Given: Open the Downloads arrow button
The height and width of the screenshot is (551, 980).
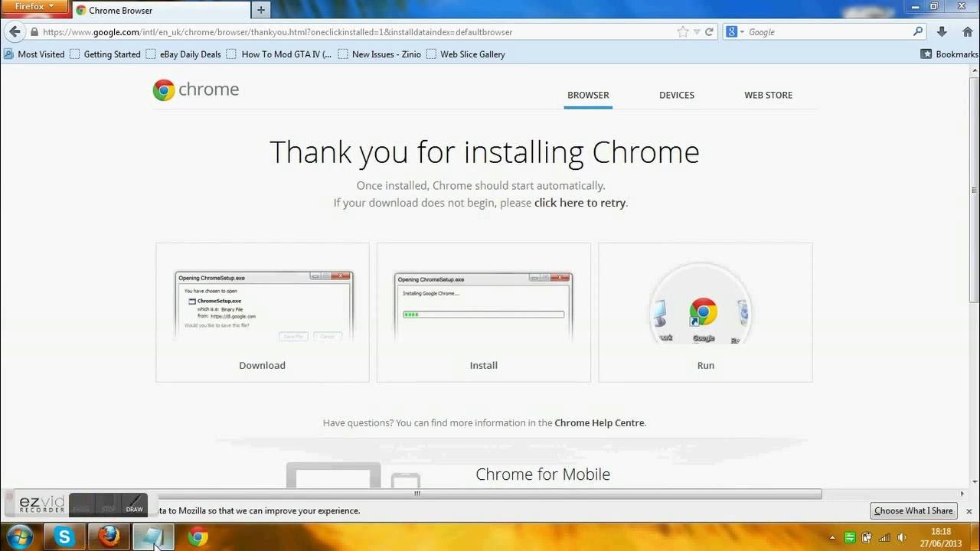Looking at the screenshot, I should pos(942,32).
